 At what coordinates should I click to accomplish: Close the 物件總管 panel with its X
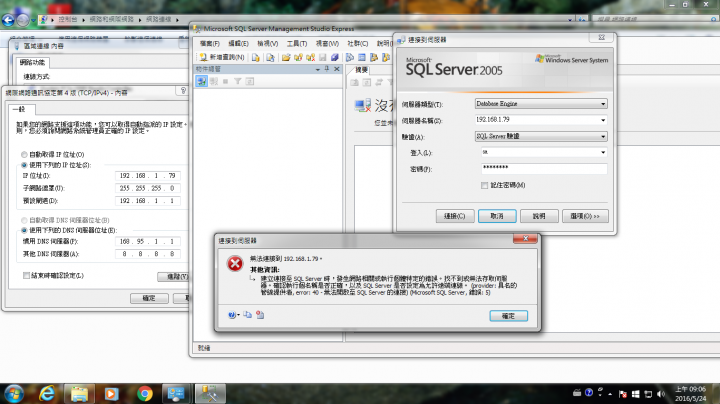click(x=337, y=69)
